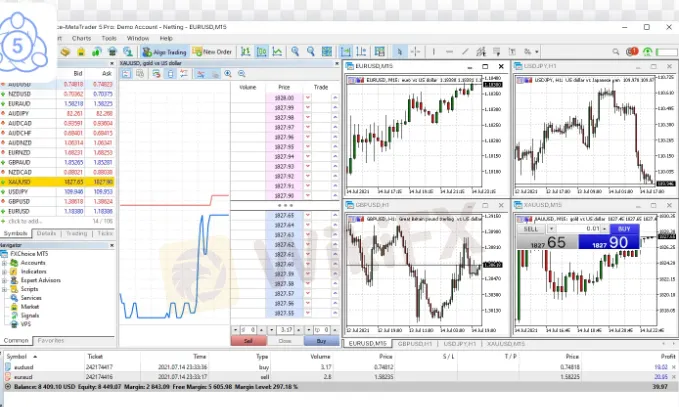
Task: Draw a vertical line object
Action: click(433, 52)
